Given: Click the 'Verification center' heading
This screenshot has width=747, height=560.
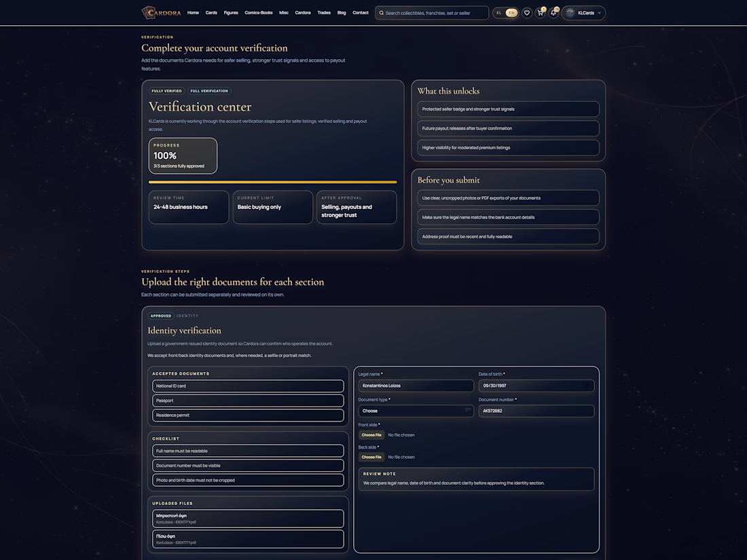Looking at the screenshot, I should [200, 107].
